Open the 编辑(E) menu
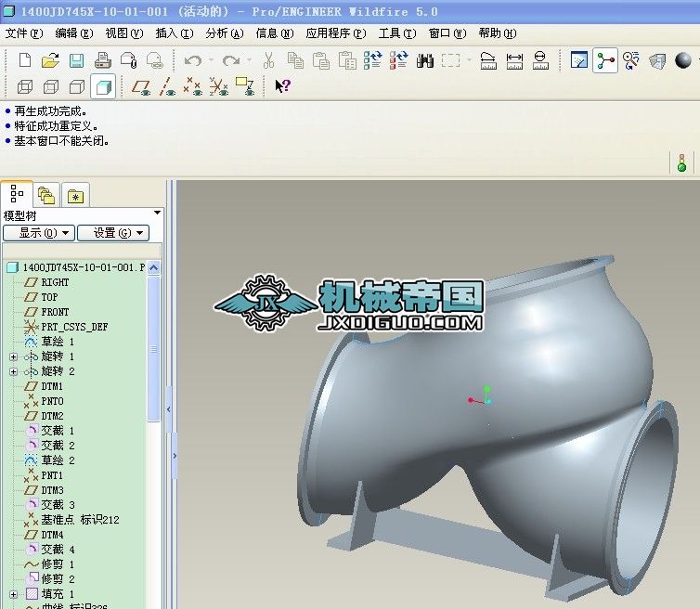The width and height of the screenshot is (700, 609). pos(74,33)
